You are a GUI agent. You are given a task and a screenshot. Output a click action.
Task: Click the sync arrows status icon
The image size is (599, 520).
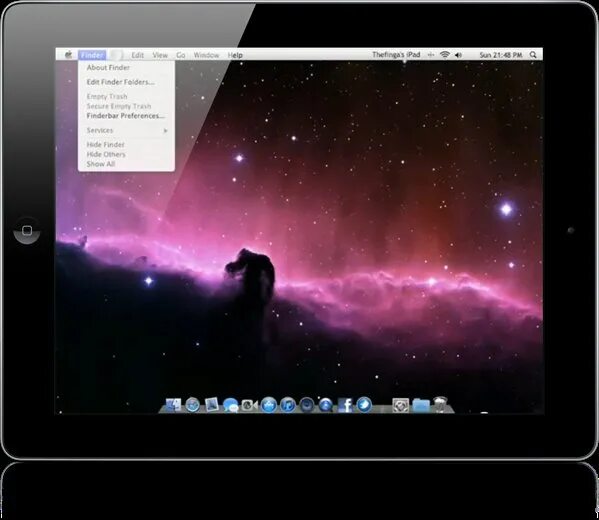pyautogui.click(x=431, y=55)
